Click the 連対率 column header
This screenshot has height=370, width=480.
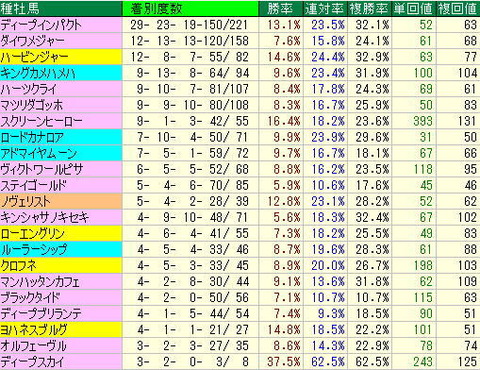point(325,9)
